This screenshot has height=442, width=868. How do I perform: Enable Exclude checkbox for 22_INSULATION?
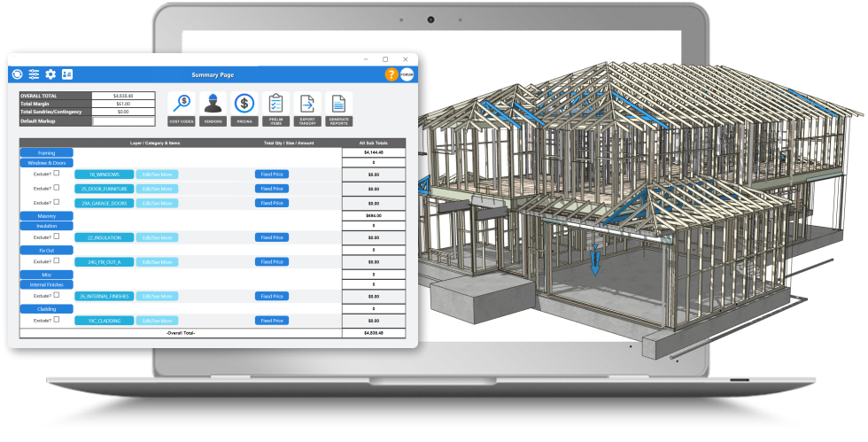tap(57, 237)
